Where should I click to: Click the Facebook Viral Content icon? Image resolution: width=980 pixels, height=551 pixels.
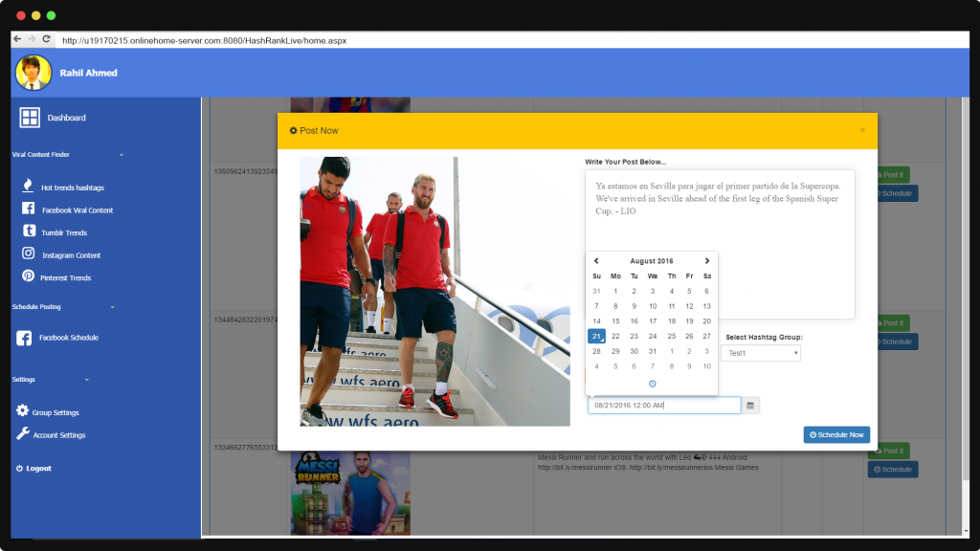click(x=29, y=209)
